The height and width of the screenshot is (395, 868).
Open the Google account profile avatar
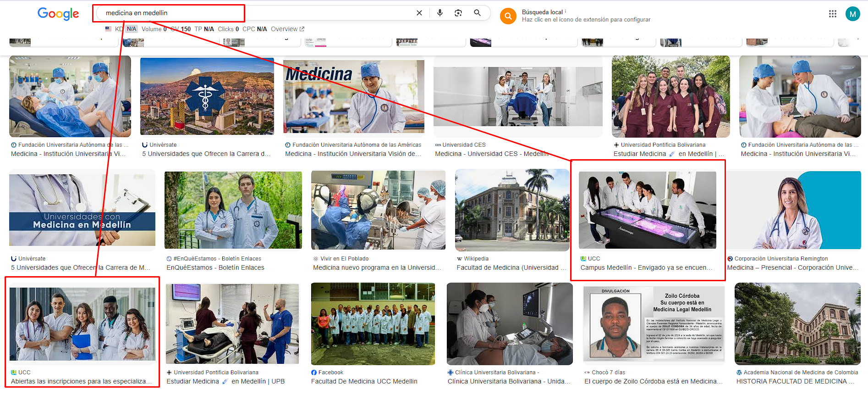coord(852,14)
